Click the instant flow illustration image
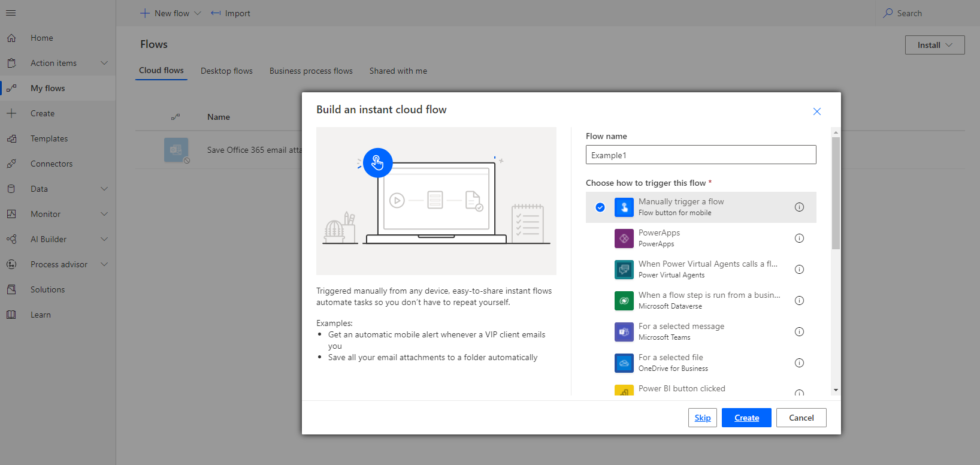 point(436,201)
